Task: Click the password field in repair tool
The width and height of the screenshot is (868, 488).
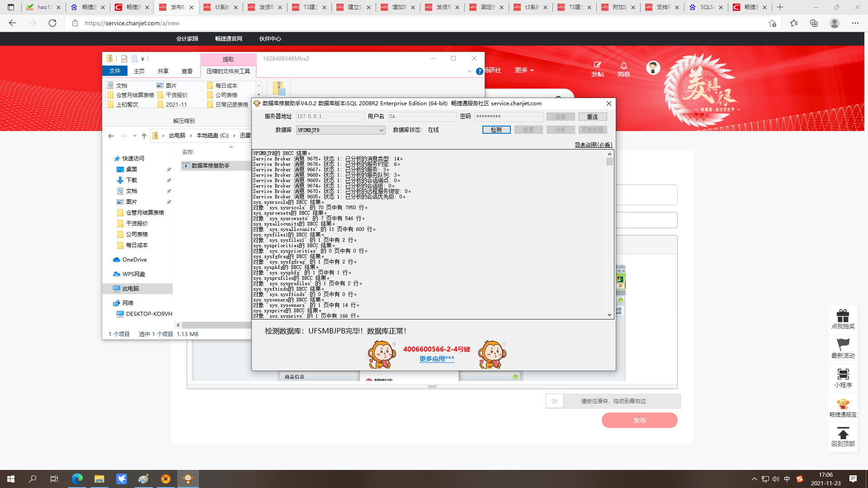Action: coord(509,117)
